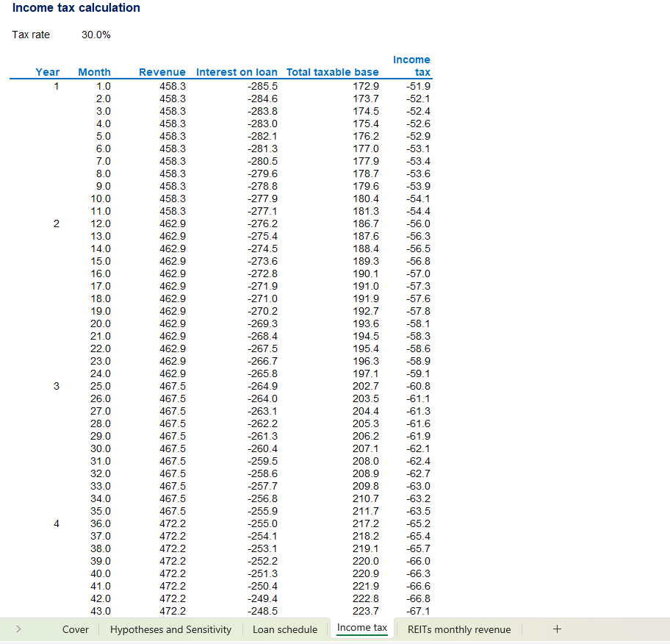Click the Total taxable base header

332,72
